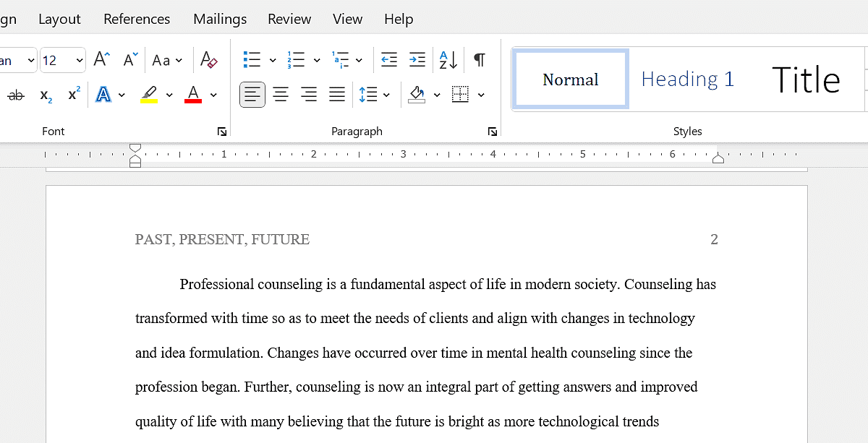Sort paragraphs A to Z

point(448,60)
